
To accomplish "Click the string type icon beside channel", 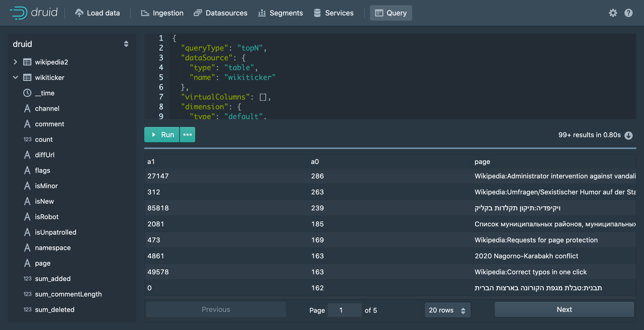I will point(27,108).
